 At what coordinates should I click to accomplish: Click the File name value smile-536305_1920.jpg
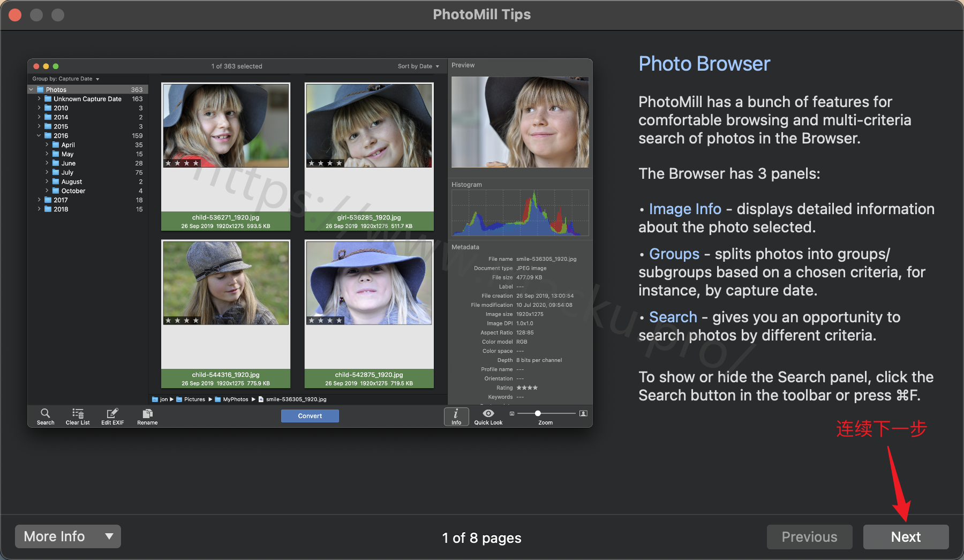tap(546, 259)
